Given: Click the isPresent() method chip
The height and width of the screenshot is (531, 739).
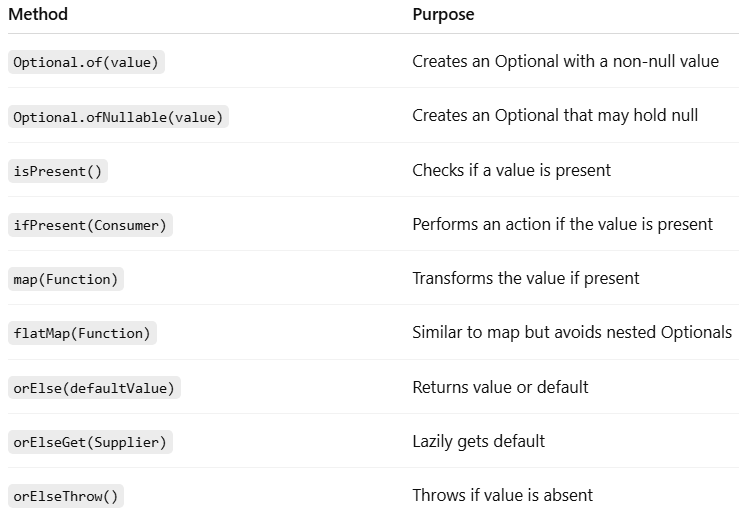Looking at the screenshot, I should (x=58, y=171).
